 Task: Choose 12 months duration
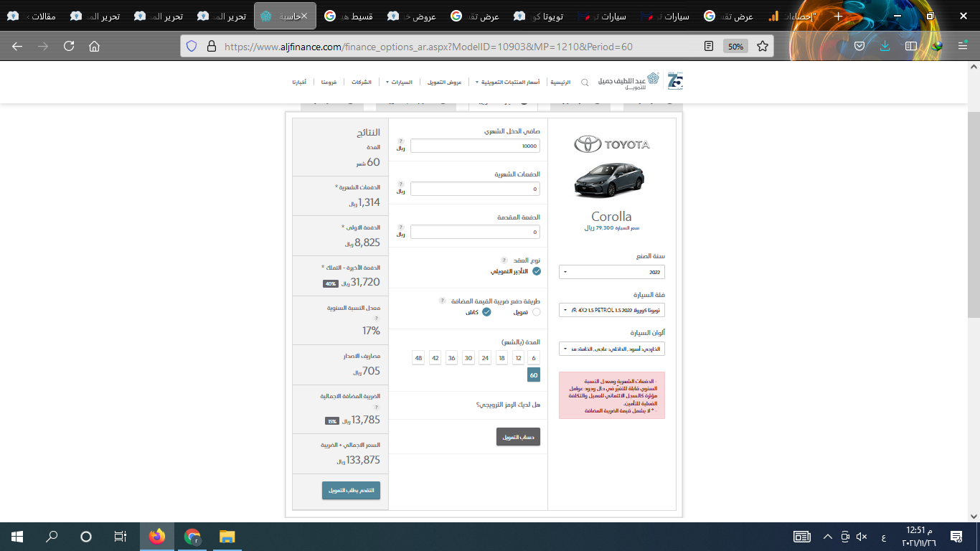point(518,357)
